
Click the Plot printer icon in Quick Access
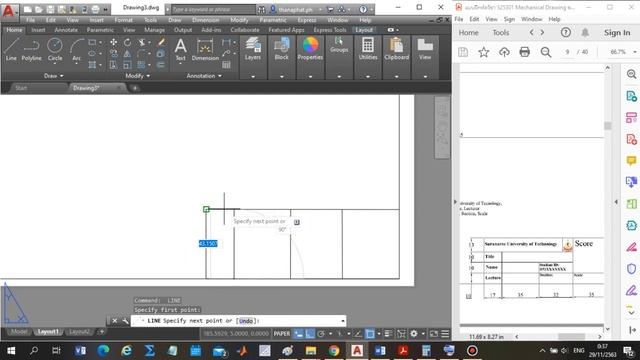[95, 9]
